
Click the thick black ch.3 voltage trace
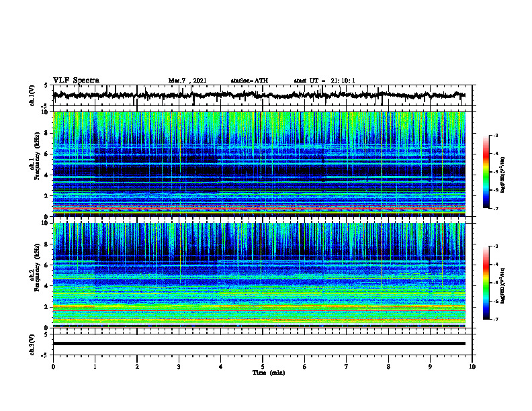[259, 344]
